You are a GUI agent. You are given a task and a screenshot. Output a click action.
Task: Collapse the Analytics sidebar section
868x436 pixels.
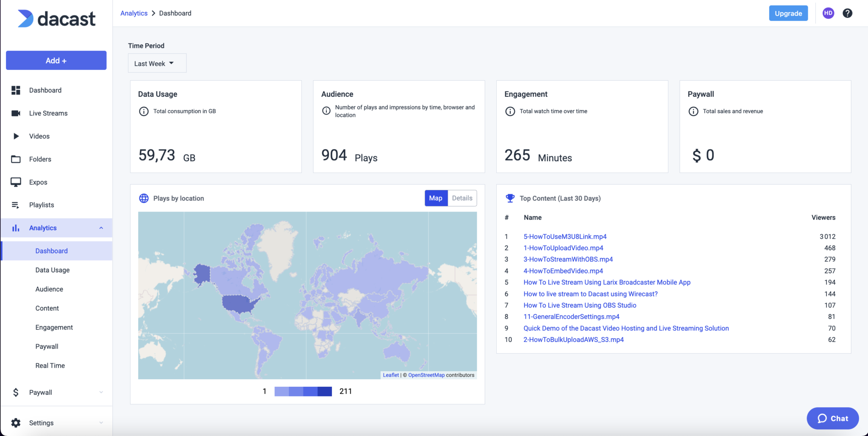pos(101,228)
